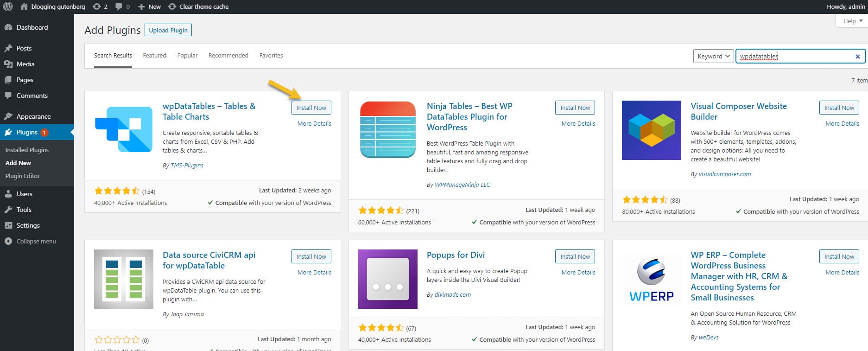Switch to the Popular tab
Viewport: 868px width, 351px height.
187,56
